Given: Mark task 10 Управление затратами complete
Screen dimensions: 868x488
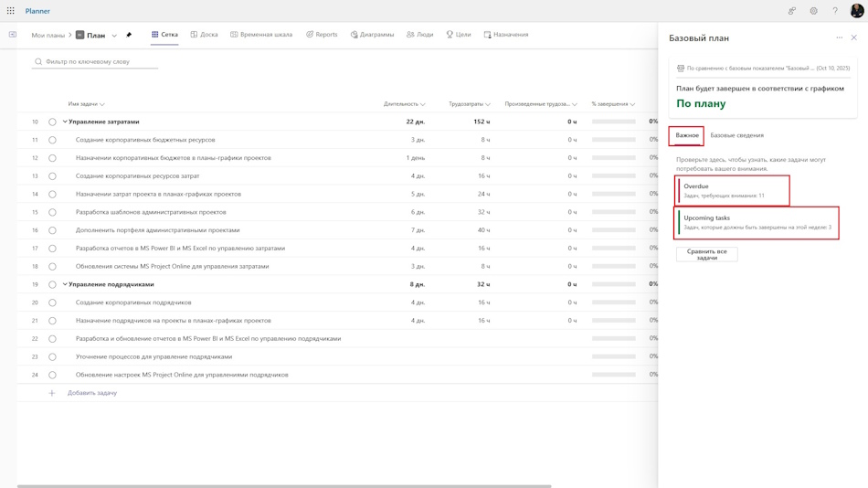Looking at the screenshot, I should pos(52,122).
